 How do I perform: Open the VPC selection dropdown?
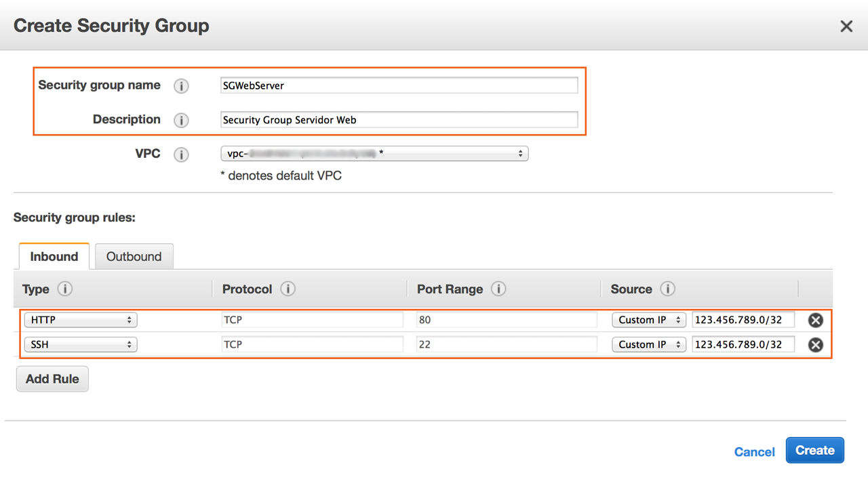374,154
